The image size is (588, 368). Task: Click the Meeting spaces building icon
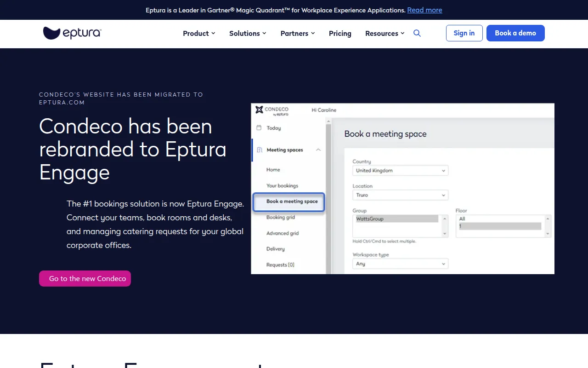(x=260, y=150)
